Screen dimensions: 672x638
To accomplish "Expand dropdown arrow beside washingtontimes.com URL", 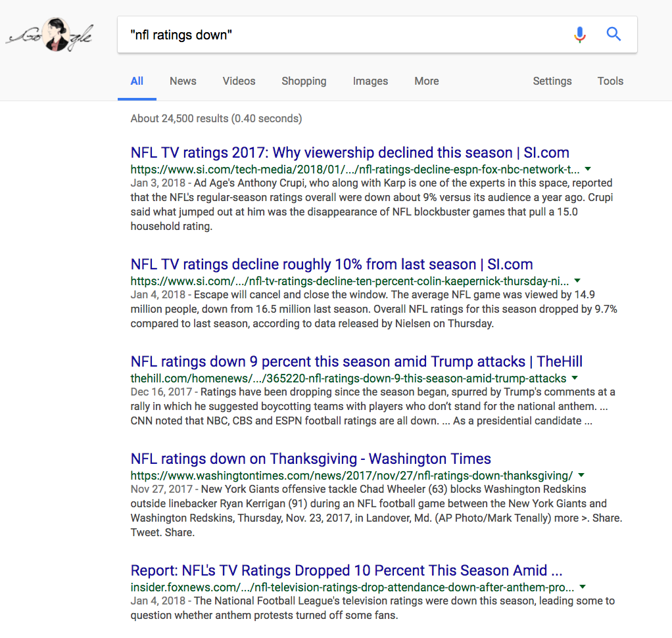I will pos(581,475).
